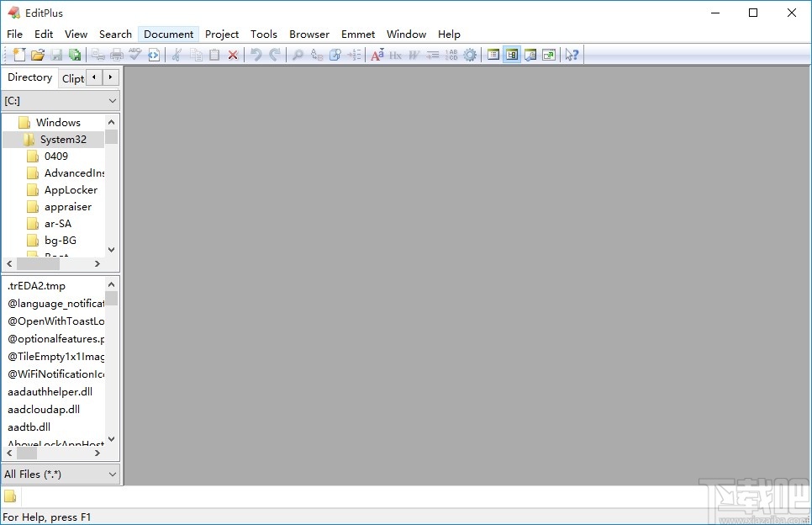The height and width of the screenshot is (525, 812).
Task: Open Preferences gear icon
Action: tap(470, 55)
